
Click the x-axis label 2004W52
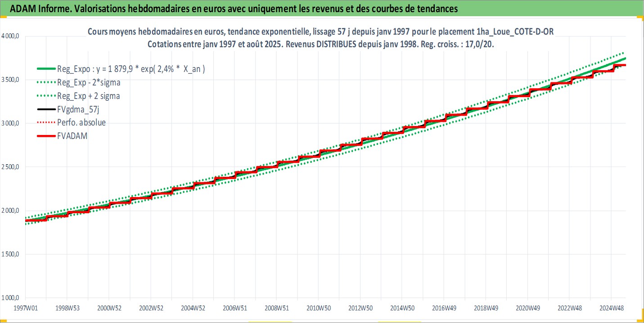[193, 308]
